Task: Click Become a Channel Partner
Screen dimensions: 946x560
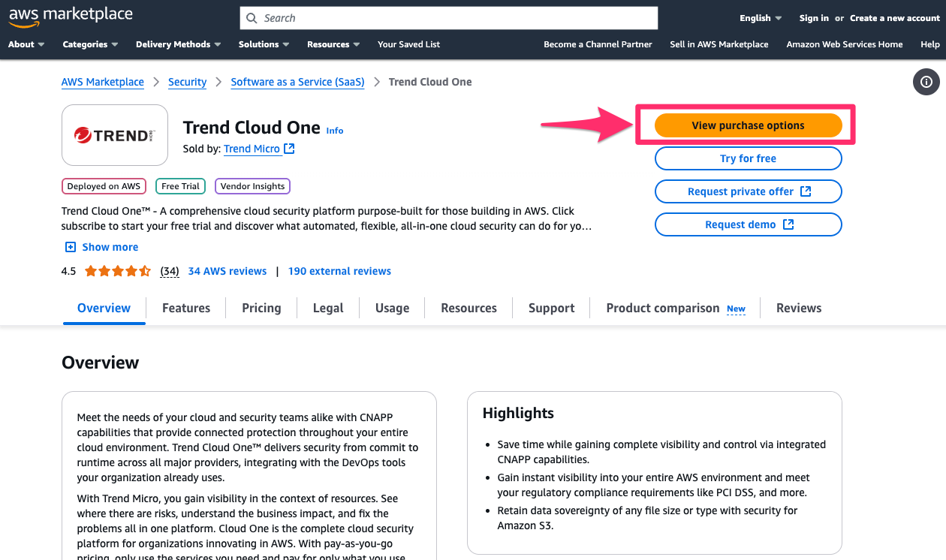Action: (x=598, y=44)
